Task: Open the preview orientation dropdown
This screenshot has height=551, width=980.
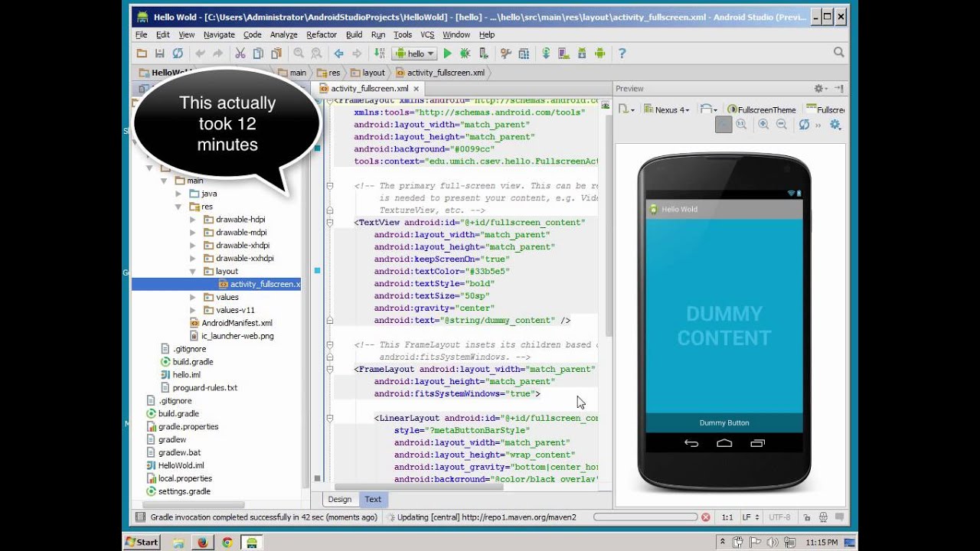Action: [x=709, y=109]
